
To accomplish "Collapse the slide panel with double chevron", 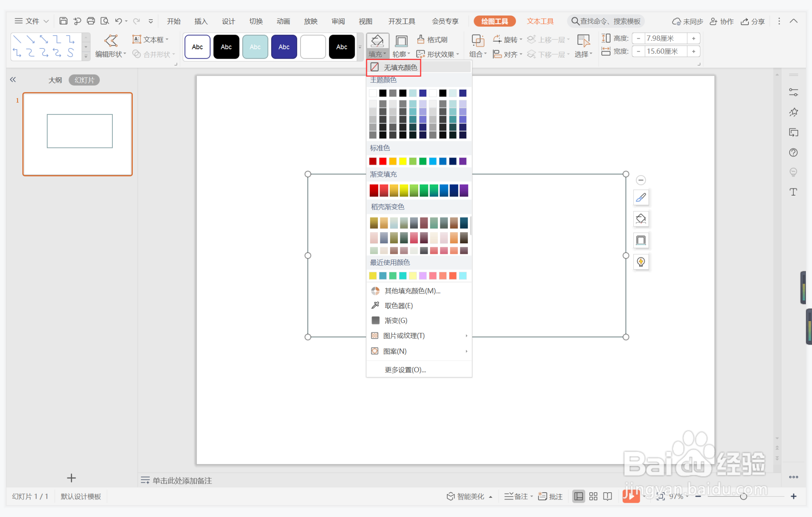I will (13, 80).
